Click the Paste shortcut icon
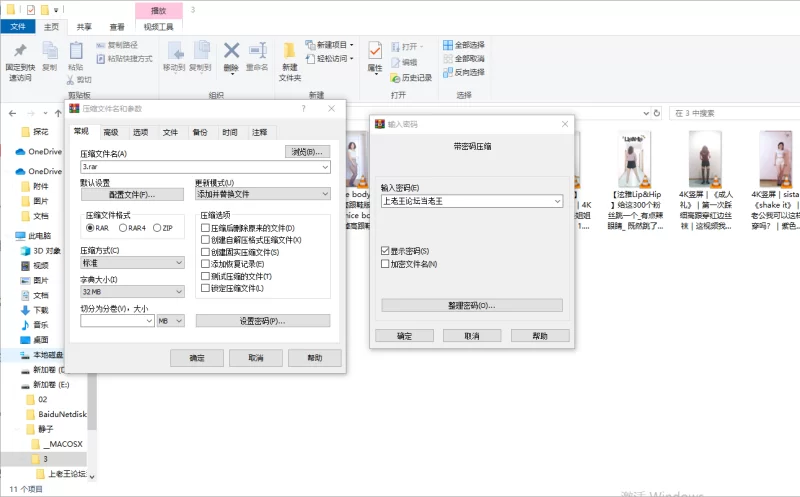This screenshot has width=800, height=497. click(101, 59)
